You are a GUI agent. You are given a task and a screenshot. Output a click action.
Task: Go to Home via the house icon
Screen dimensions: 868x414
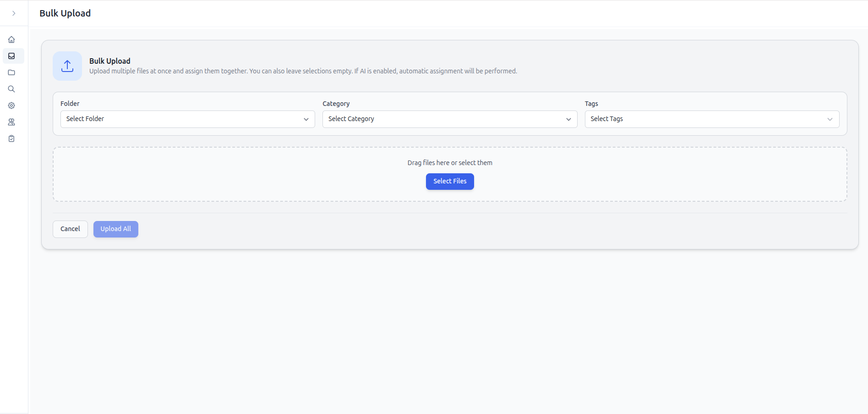[11, 39]
